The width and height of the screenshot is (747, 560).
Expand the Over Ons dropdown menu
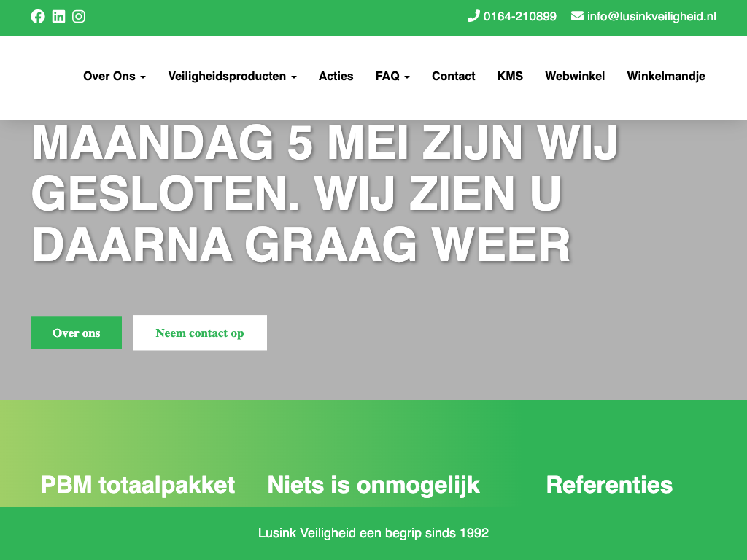coord(115,76)
